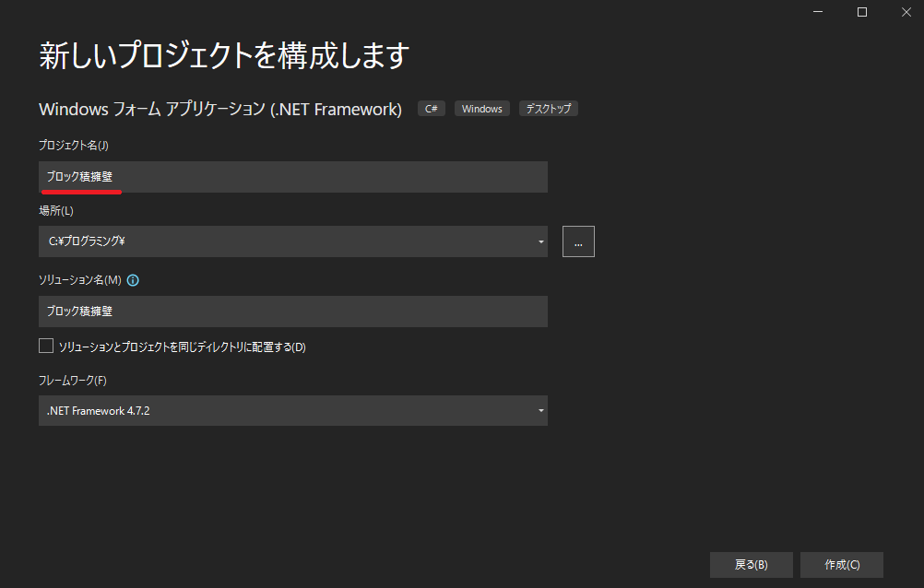Click the 戻る(B) back button
The height and width of the screenshot is (588, 924).
point(751,564)
